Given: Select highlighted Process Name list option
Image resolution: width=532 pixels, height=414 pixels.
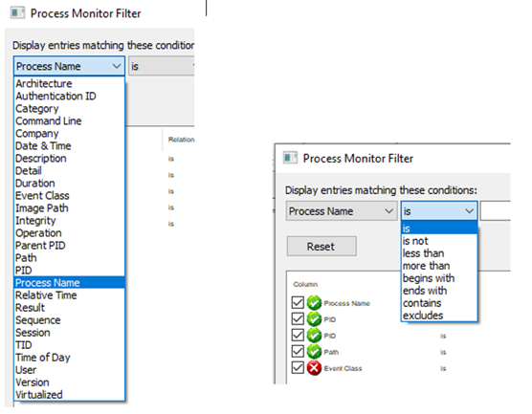Looking at the screenshot, I should pos(69,282).
